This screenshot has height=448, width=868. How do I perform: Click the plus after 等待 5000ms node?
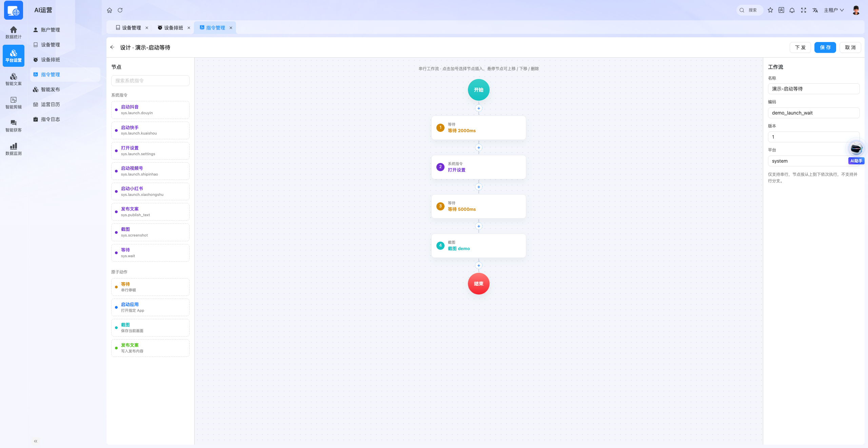coord(479,226)
